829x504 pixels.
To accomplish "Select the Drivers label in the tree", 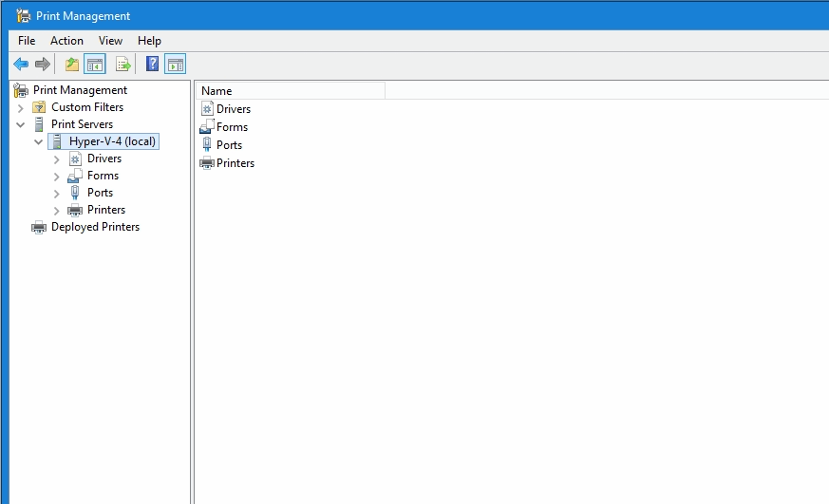I will [104, 159].
